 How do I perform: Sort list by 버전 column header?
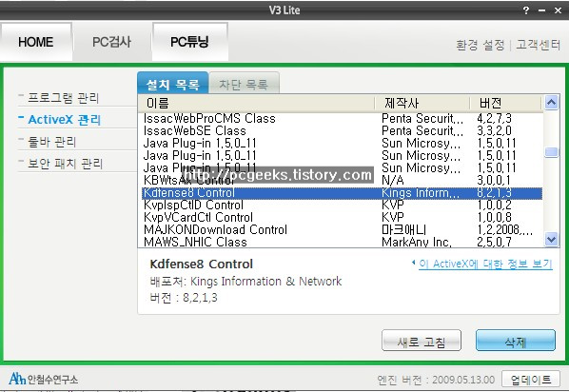tap(506, 103)
